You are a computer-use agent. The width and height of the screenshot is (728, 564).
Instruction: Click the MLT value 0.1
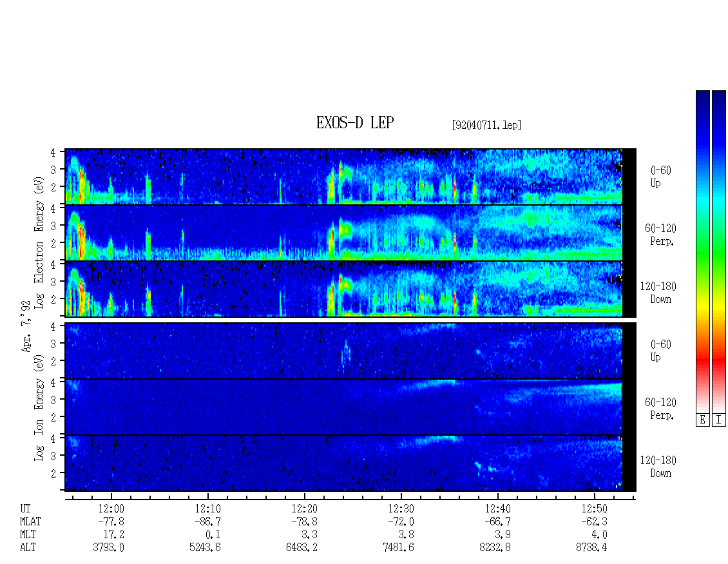coord(213,535)
